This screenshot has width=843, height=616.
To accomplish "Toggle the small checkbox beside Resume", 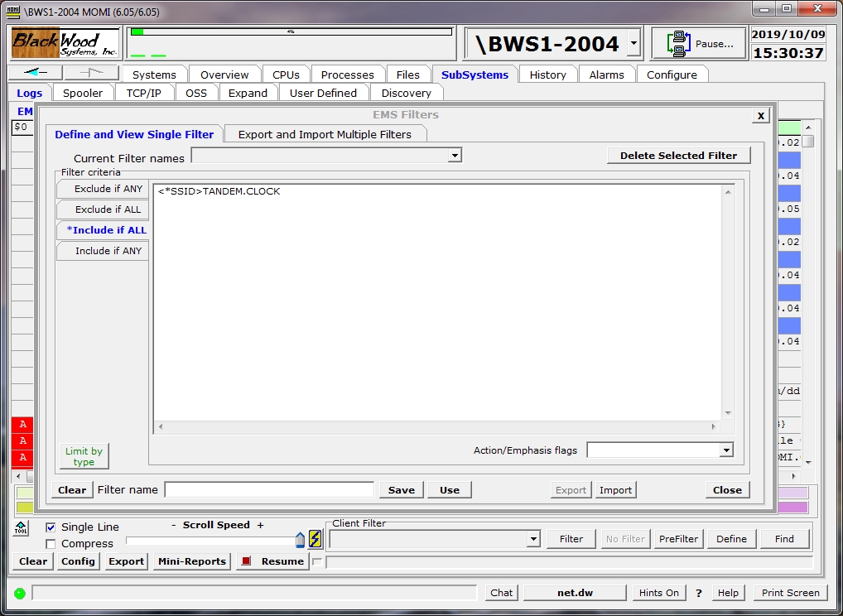I will tap(316, 562).
